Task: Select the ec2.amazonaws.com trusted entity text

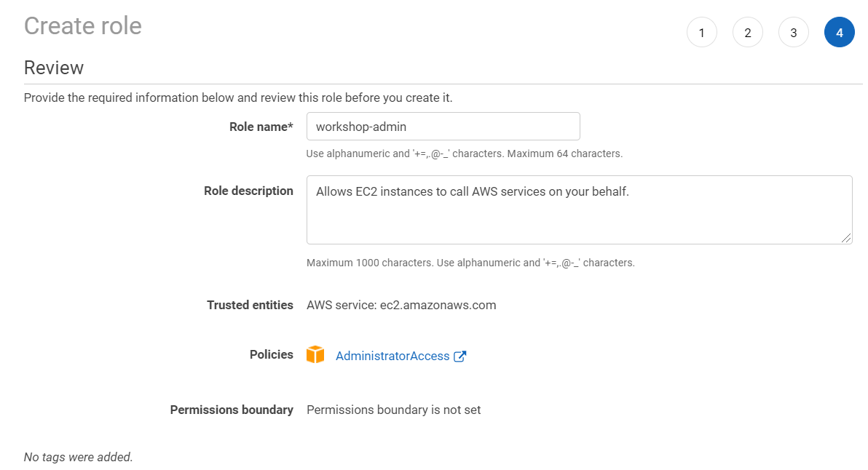Action: 438,306
